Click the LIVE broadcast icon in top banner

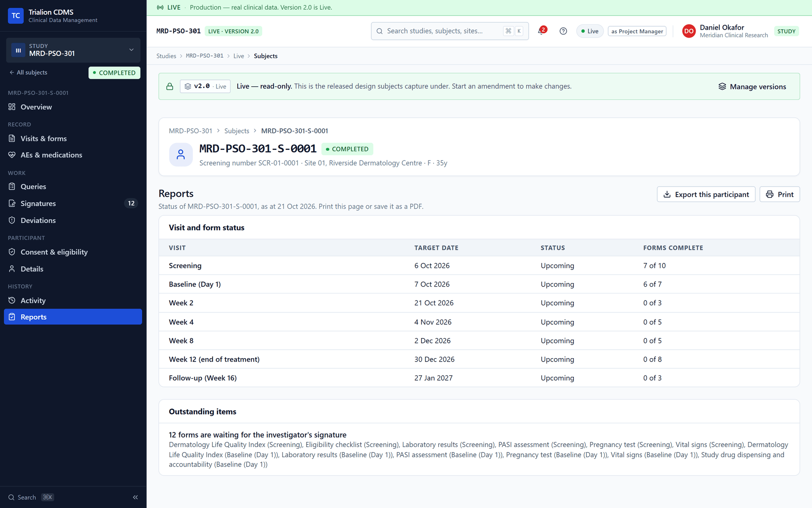click(160, 7)
